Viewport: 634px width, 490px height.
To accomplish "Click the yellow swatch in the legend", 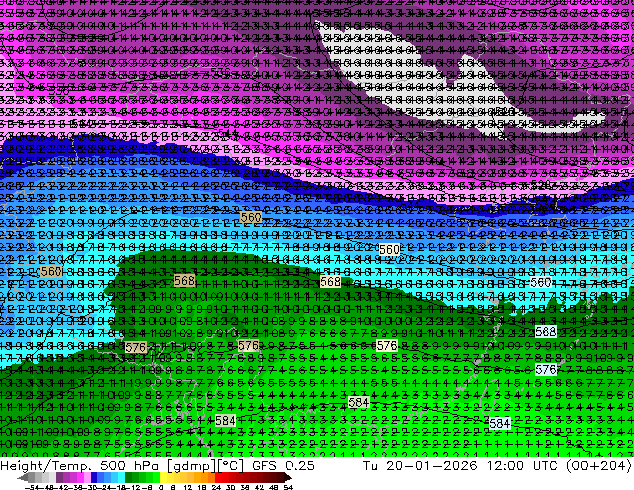I will pos(163,477).
